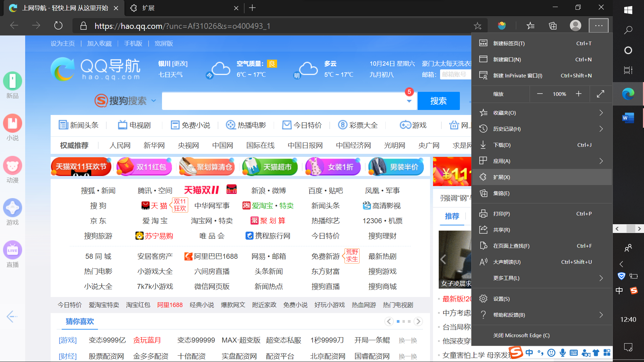Click 人民网 link
Image resolution: width=644 pixels, height=362 pixels.
click(x=120, y=145)
